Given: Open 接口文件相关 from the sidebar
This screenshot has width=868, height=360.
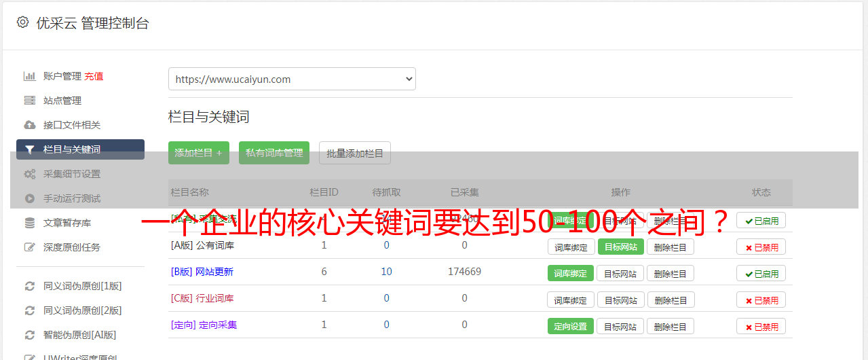Looking at the screenshot, I should coord(72,125).
